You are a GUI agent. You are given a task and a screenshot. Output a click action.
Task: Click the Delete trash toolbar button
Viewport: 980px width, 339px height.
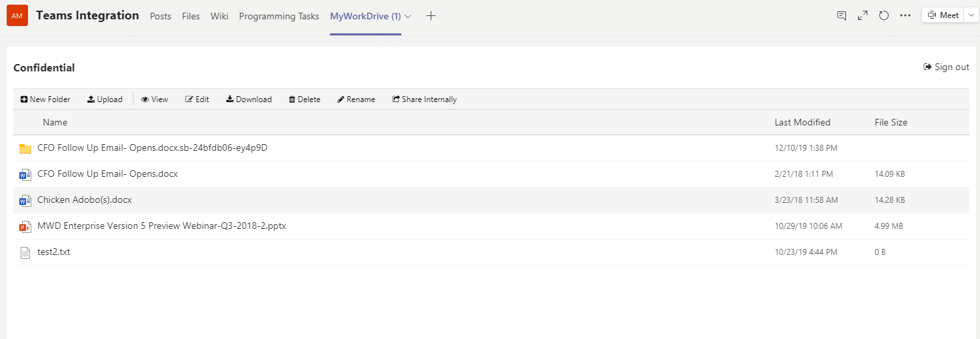pyautogui.click(x=304, y=99)
